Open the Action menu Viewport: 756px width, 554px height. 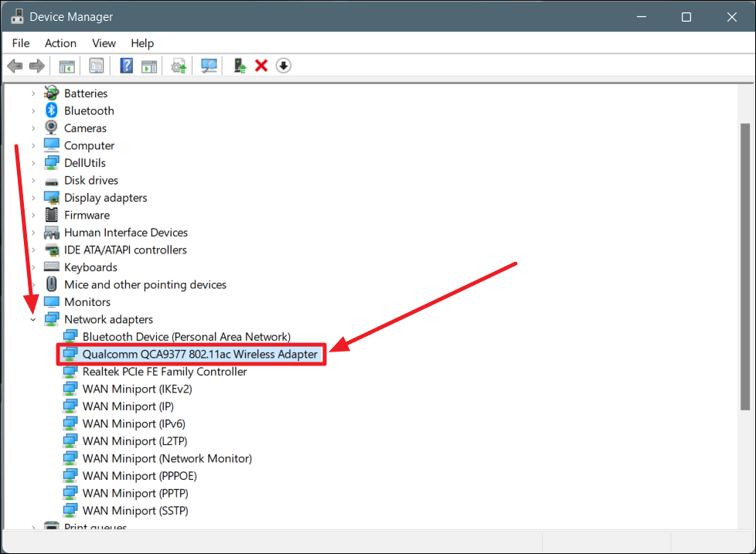(60, 43)
